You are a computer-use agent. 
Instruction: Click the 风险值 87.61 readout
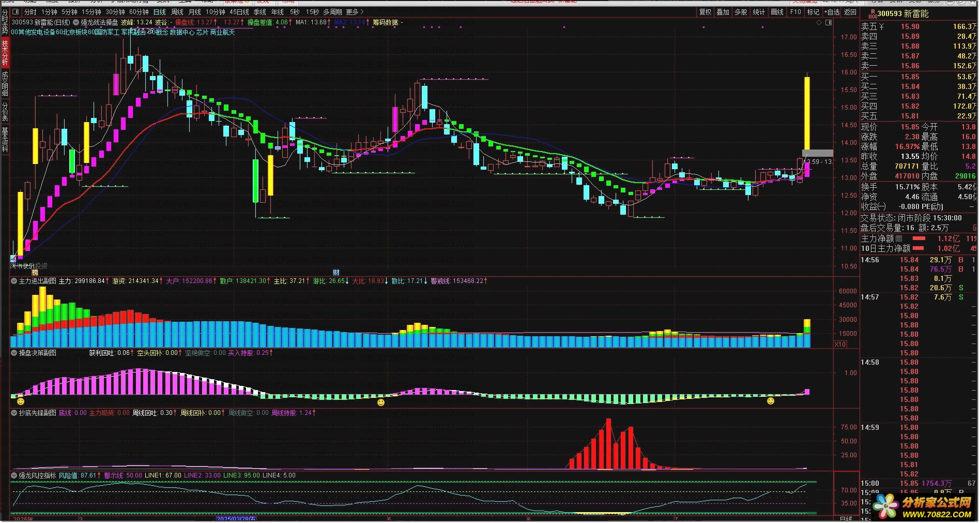(80, 475)
